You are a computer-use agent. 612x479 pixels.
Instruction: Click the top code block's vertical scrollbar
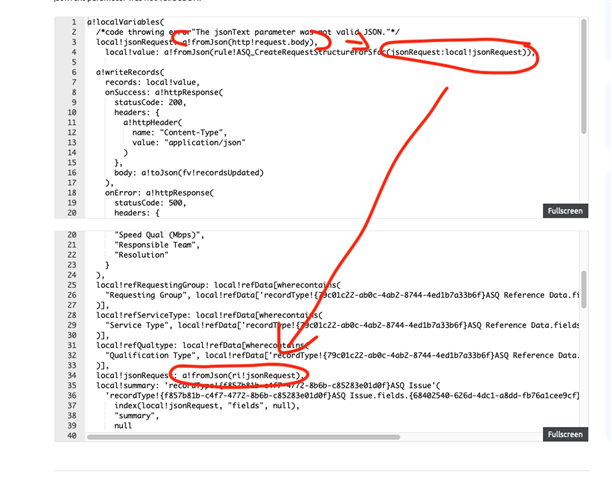[x=584, y=77]
